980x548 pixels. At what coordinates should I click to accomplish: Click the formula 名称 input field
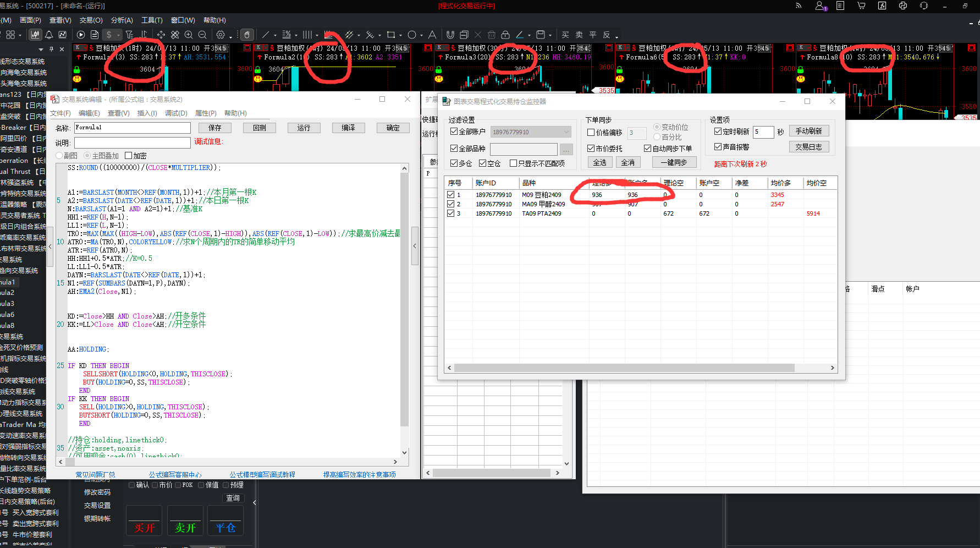[x=132, y=128]
